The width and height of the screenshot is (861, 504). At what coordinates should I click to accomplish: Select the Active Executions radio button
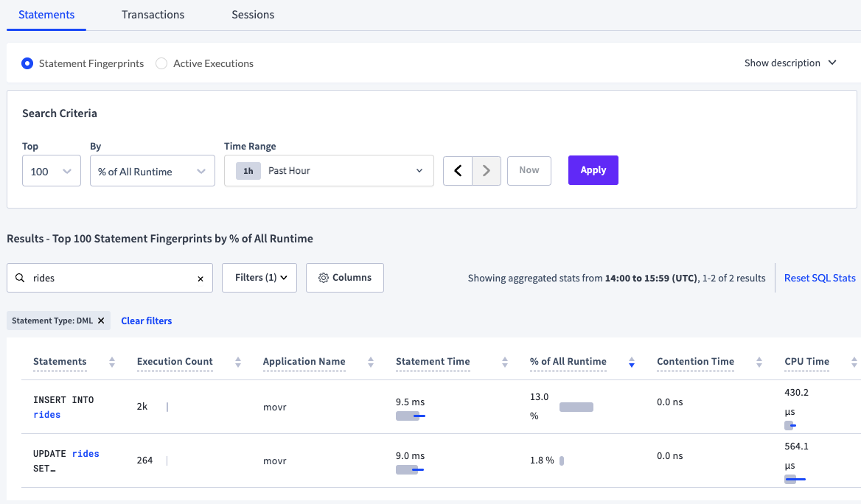pos(161,63)
